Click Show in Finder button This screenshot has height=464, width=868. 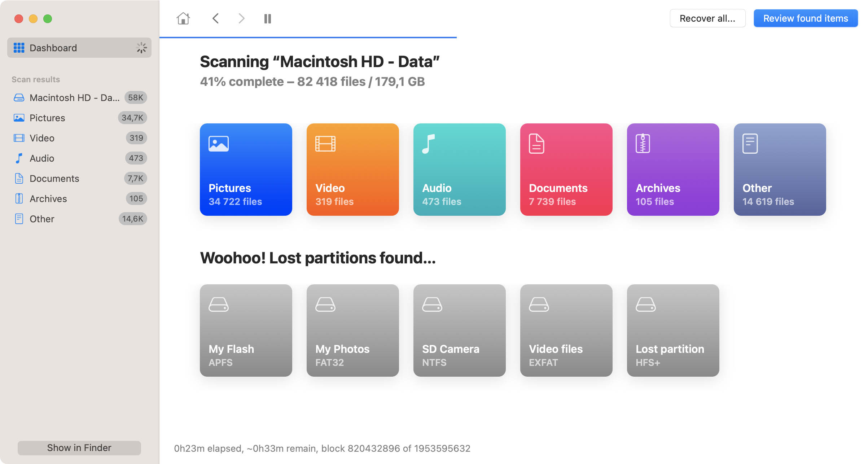click(79, 447)
